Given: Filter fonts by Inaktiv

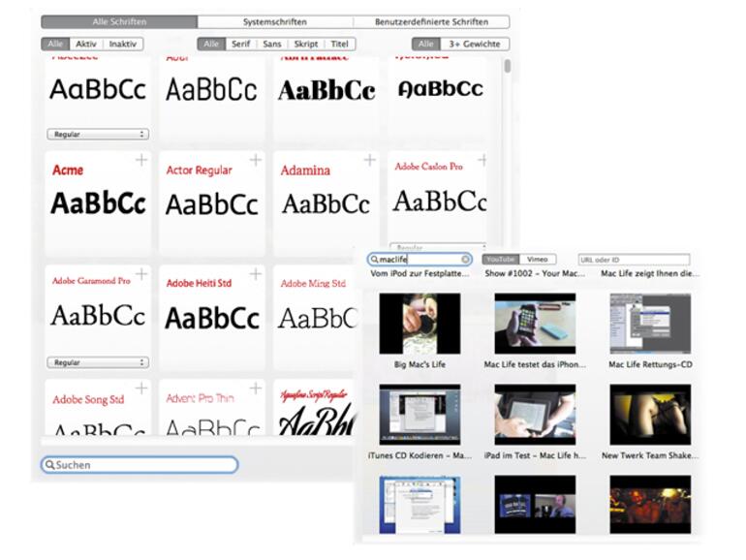Looking at the screenshot, I should [123, 44].
